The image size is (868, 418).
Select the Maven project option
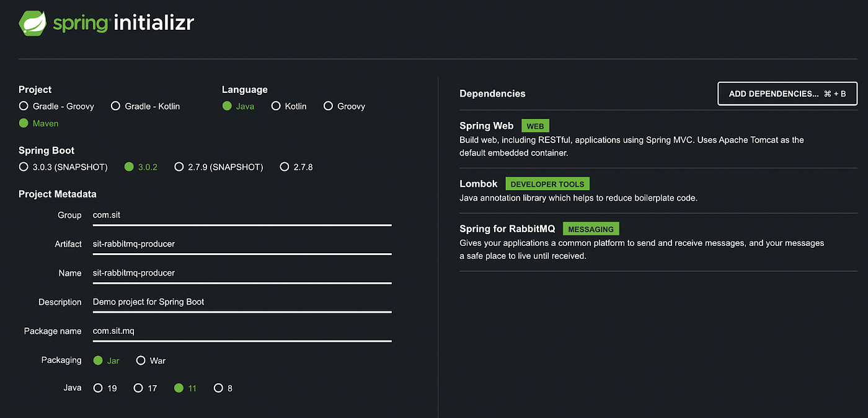38,123
